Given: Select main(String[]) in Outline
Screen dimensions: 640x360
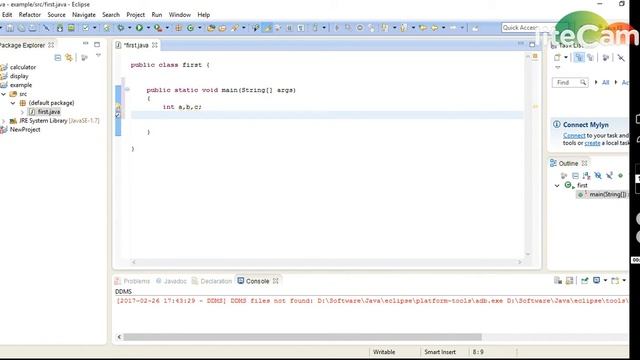Looking at the screenshot, I should (x=602, y=195).
